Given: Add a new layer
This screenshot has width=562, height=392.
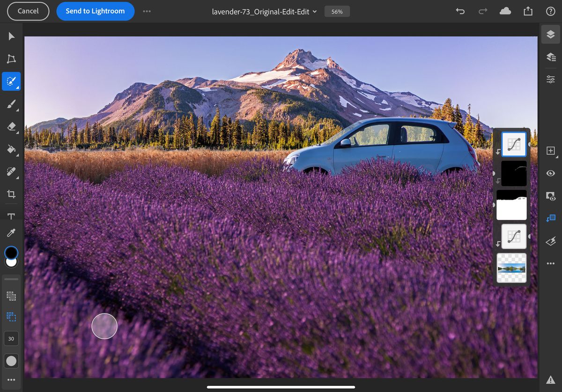Looking at the screenshot, I should point(550,151).
